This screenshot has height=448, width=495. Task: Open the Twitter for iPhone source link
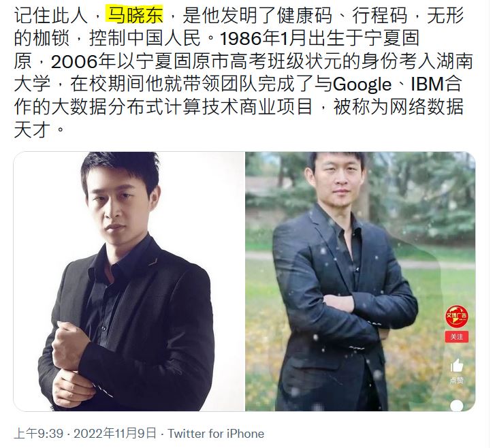[x=216, y=434]
